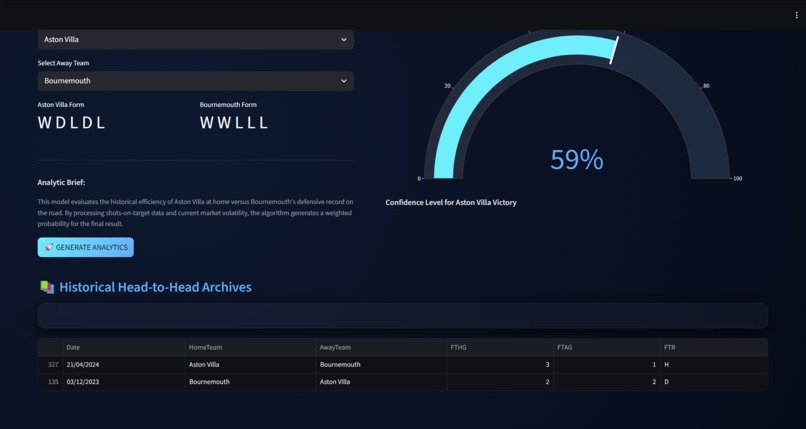Click the 59% gauge value
The image size is (806, 429).
[577, 160]
